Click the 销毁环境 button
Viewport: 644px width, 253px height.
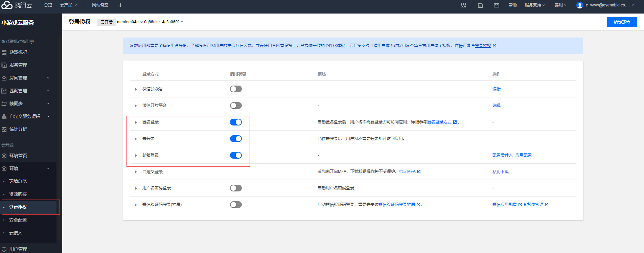click(622, 22)
